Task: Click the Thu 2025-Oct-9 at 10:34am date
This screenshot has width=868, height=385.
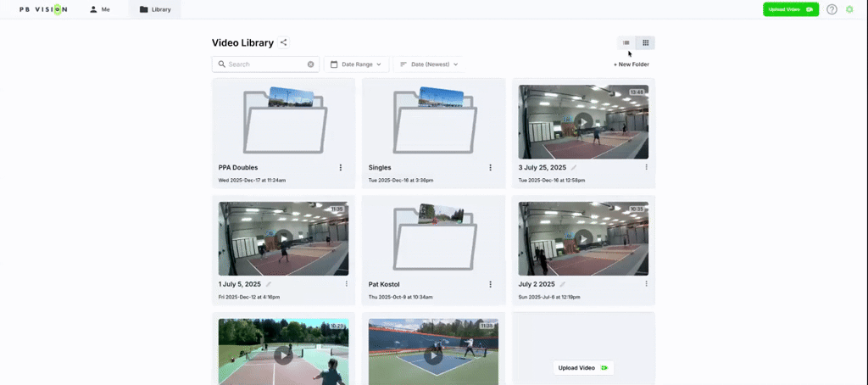Action: coord(401,297)
